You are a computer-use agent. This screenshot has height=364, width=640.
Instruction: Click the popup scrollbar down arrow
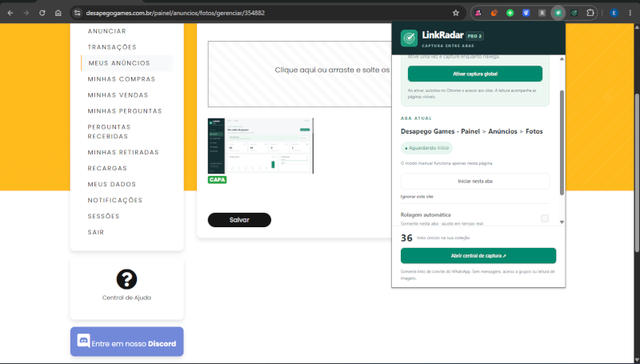[562, 222]
